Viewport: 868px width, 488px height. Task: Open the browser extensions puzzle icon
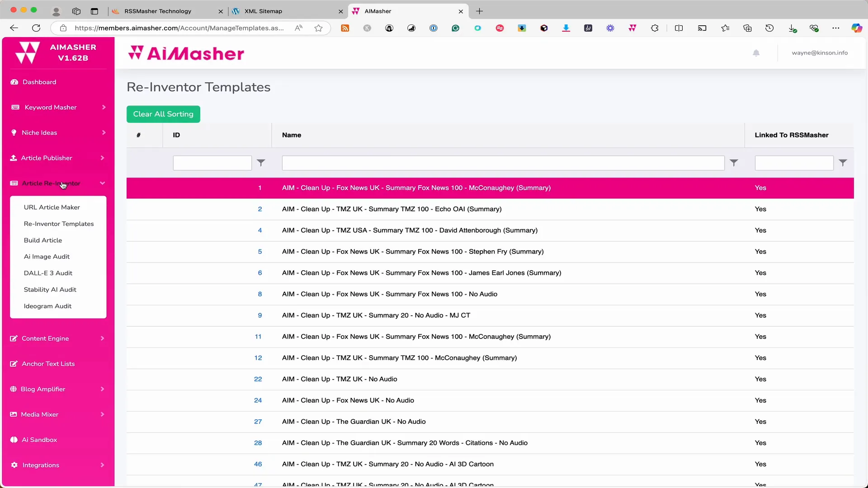click(655, 28)
